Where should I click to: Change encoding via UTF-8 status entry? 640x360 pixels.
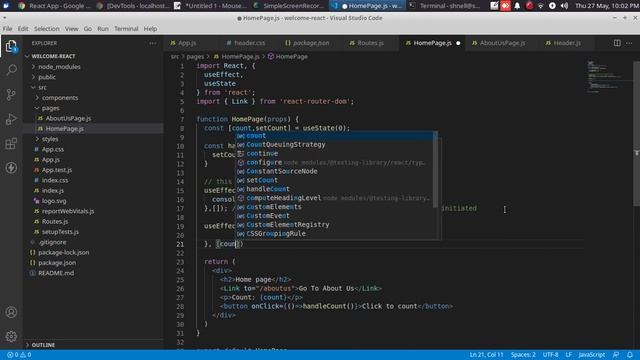pyautogui.click(x=550, y=355)
